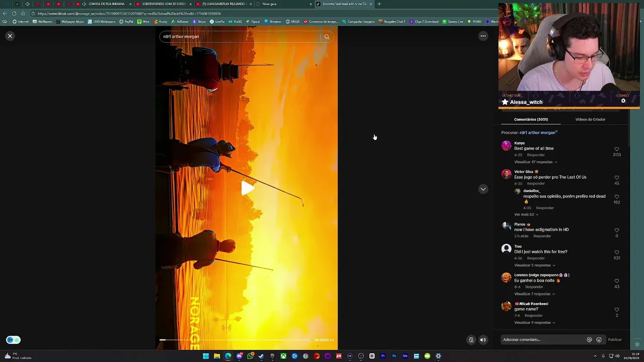
Task: Switch to 'LUANGAMEPLAY REAJANDO' tab
Action: tap(223, 4)
